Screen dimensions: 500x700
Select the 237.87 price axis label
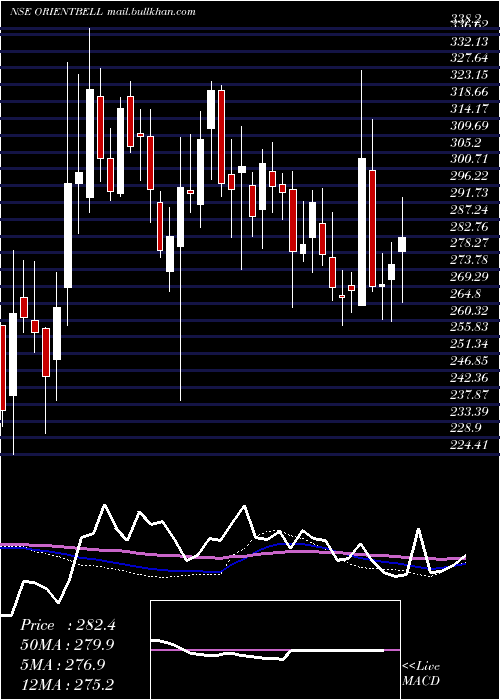tap(468, 395)
